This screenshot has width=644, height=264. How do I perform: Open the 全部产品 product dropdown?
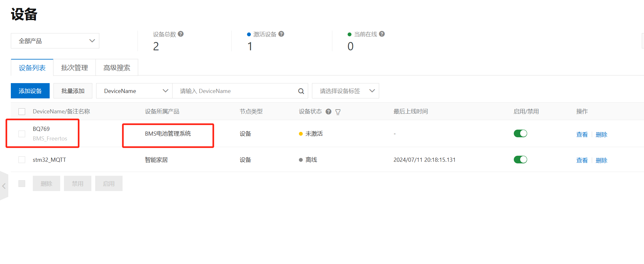pyautogui.click(x=55, y=41)
